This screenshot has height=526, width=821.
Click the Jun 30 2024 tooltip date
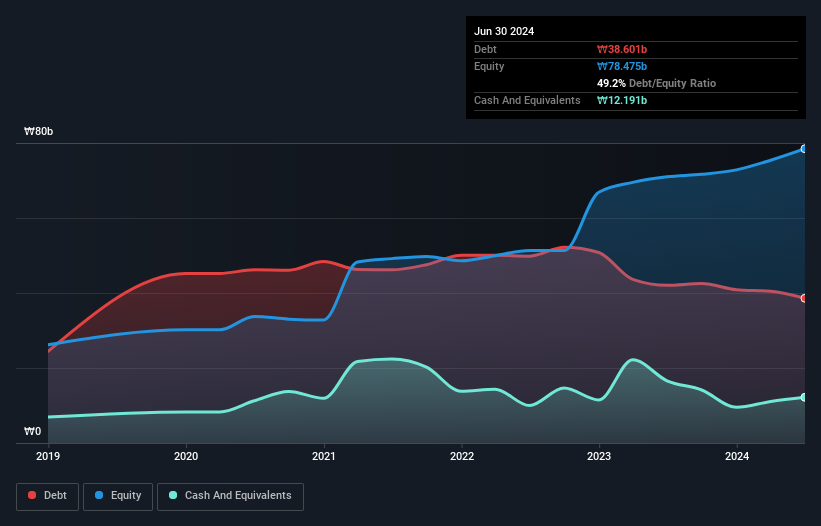(504, 31)
